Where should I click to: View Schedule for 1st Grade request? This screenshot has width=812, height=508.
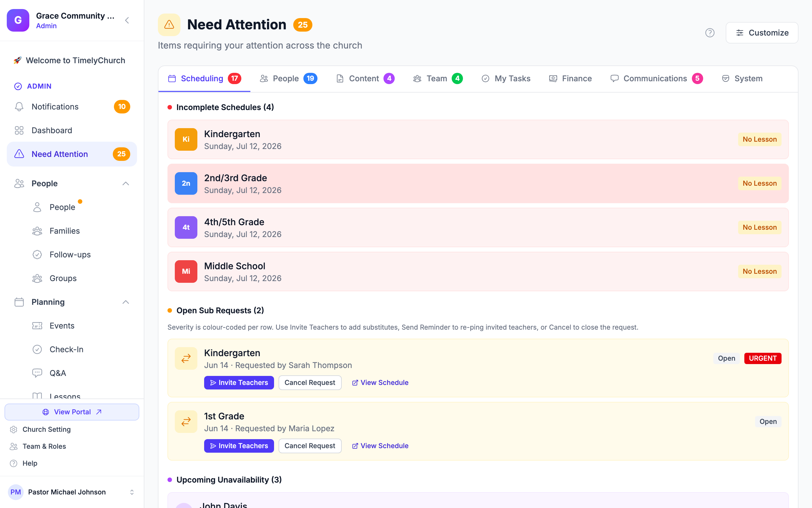tap(380, 446)
